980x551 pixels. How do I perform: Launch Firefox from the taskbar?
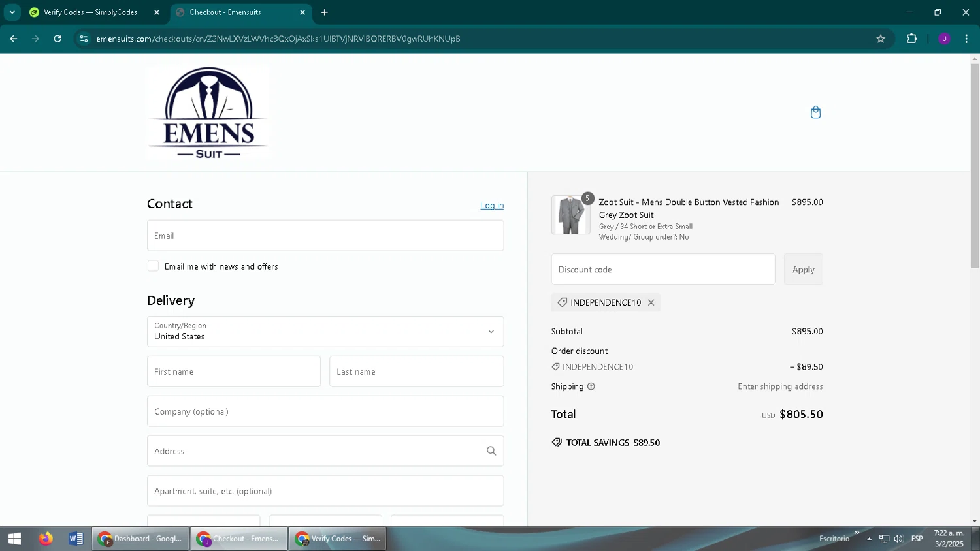[x=45, y=539]
